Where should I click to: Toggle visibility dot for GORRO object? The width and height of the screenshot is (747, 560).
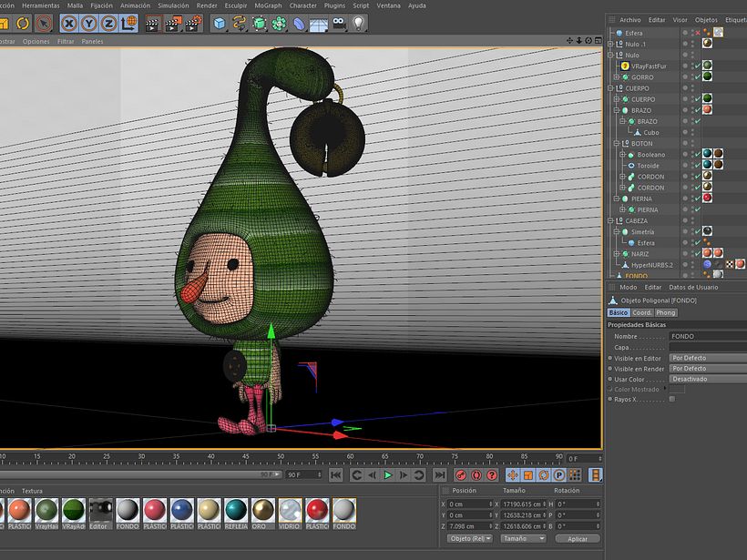tap(685, 76)
